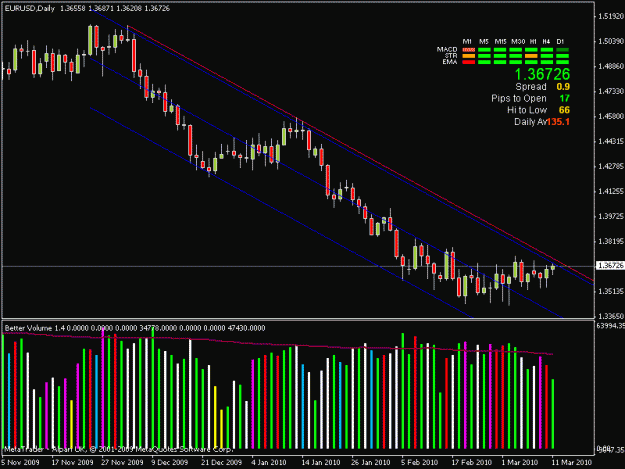This screenshot has height=469, width=625.
Task: Click the D1 timeframe column label
Action: tap(560, 41)
